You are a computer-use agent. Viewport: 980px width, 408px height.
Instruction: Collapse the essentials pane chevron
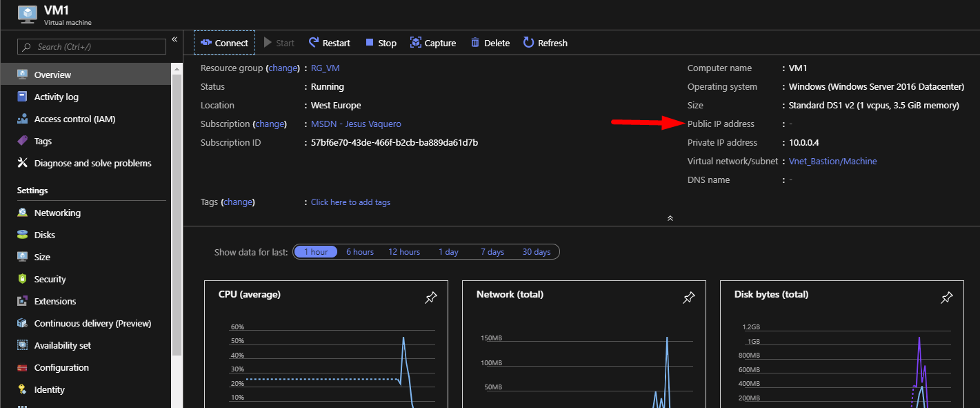[x=670, y=217]
